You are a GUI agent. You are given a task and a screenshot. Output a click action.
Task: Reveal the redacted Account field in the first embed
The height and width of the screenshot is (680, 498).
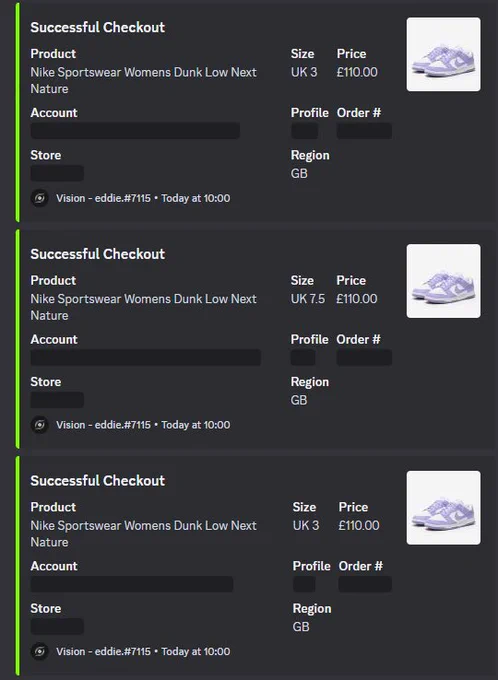pyautogui.click(x=135, y=131)
